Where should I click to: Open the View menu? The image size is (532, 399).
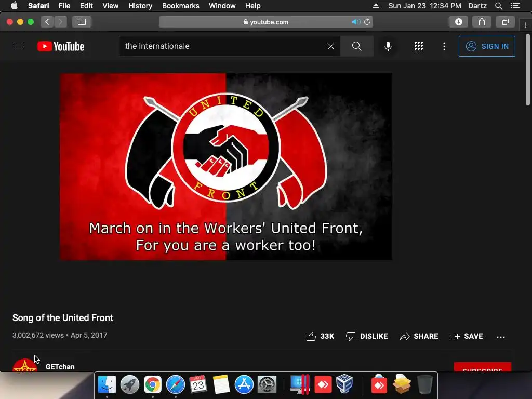(x=111, y=6)
